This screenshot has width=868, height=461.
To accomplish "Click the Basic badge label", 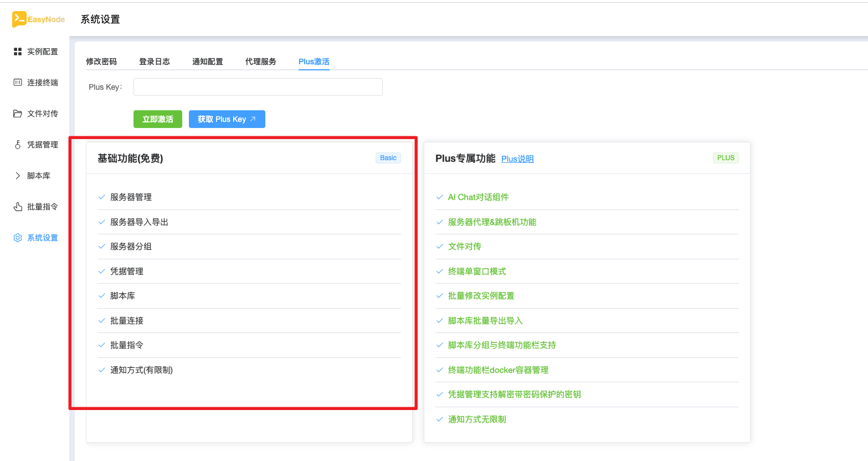I will pos(388,158).
